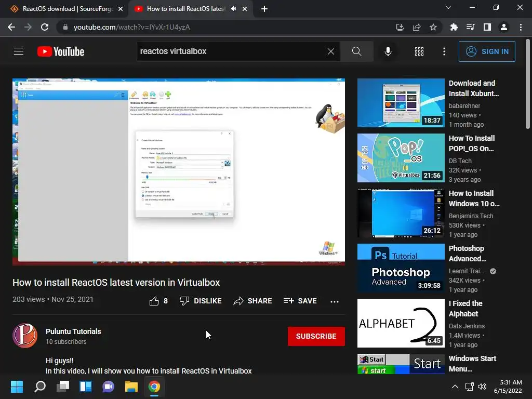Open Task View on the taskbar
Viewport: 532px width, 399px height.
tap(63, 387)
